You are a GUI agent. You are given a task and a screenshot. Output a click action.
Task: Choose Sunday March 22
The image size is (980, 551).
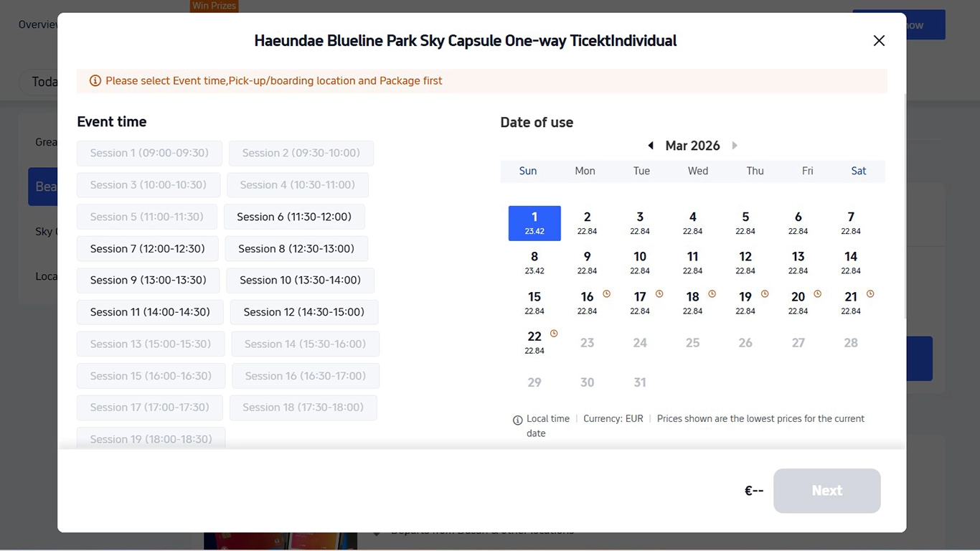534,342
